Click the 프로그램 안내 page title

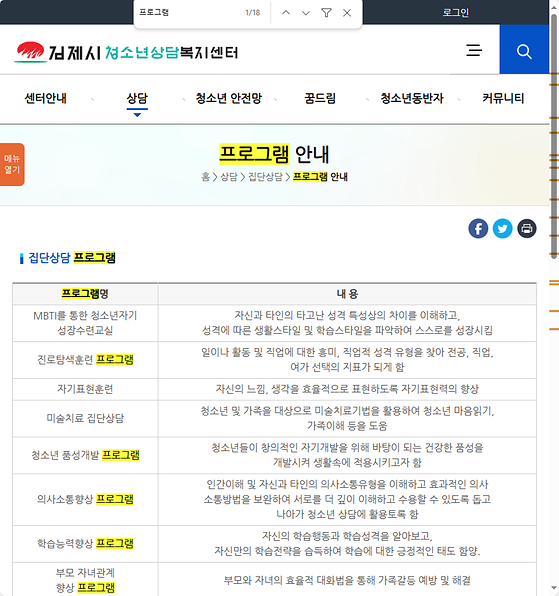(274, 154)
